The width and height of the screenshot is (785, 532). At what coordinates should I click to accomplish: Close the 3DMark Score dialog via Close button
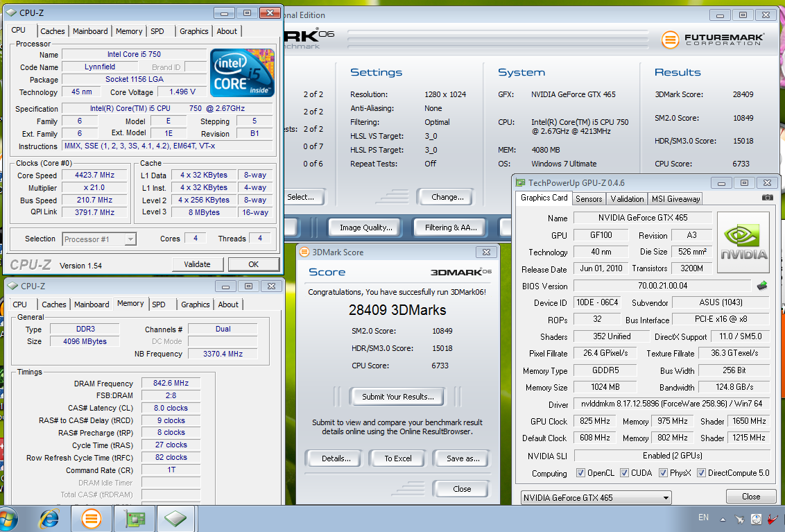point(462,489)
